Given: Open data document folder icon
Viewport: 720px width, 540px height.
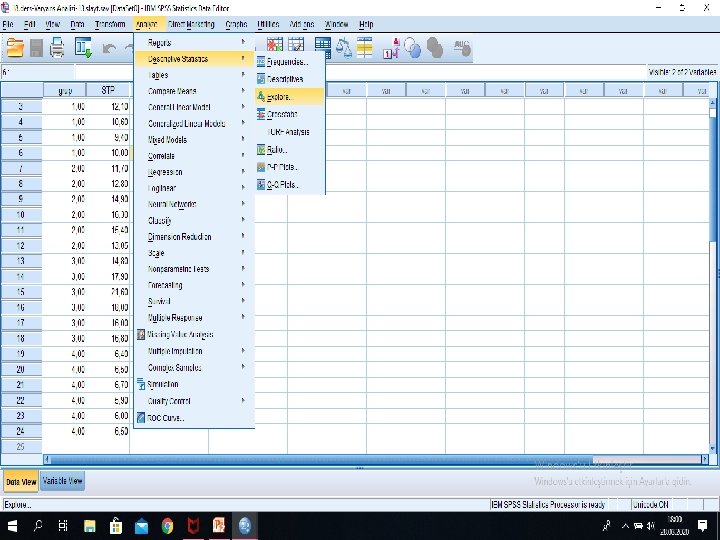Looking at the screenshot, I should tap(15, 48).
